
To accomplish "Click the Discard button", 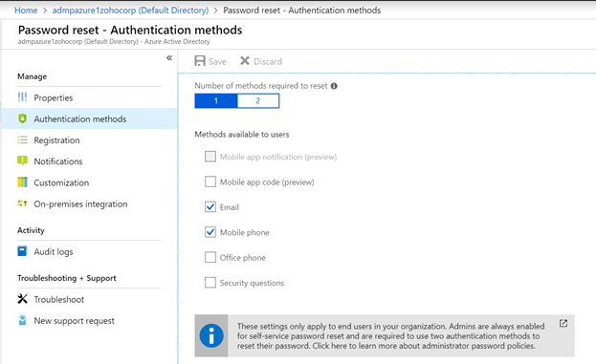I will pos(261,61).
